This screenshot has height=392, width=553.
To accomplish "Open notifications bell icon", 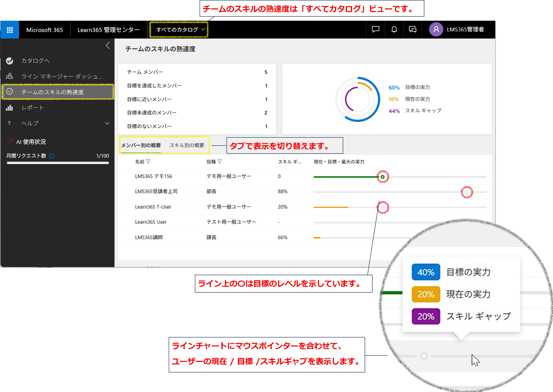I will click(394, 29).
